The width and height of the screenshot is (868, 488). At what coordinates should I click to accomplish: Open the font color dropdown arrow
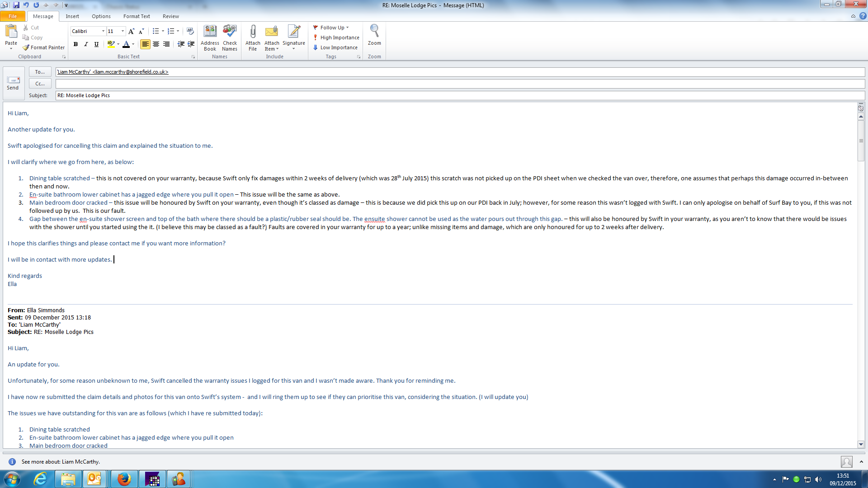[133, 44]
